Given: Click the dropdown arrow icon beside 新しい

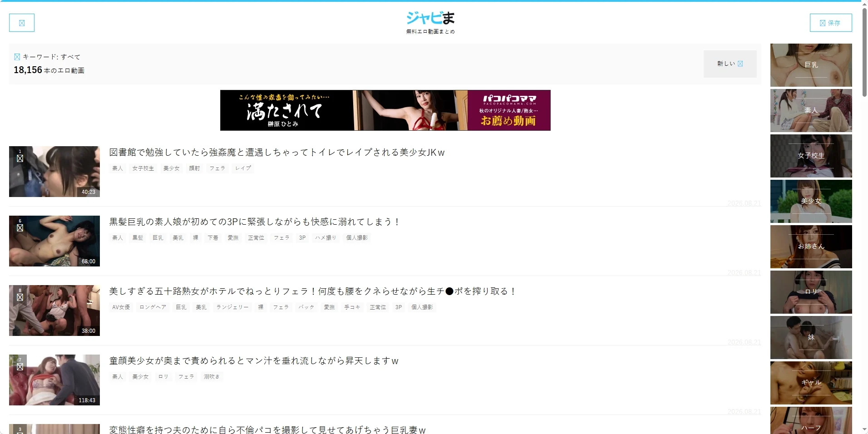Looking at the screenshot, I should (x=740, y=64).
